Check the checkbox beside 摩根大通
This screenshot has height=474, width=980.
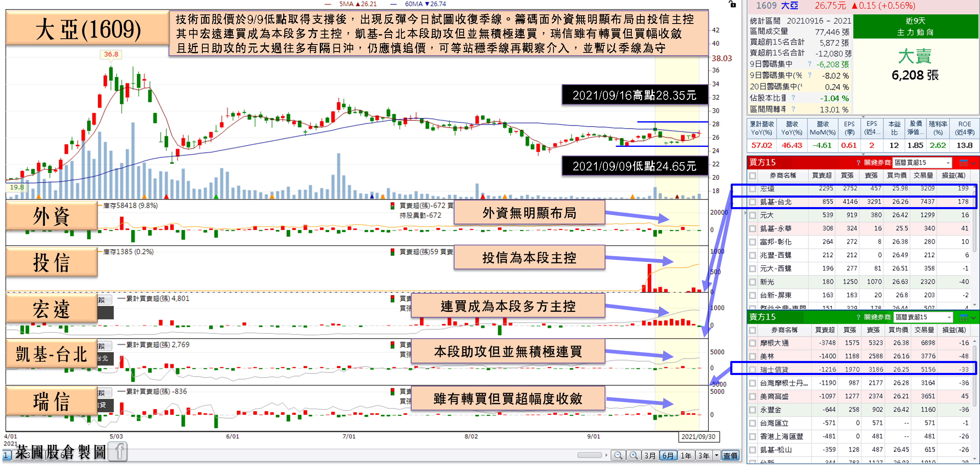[753, 343]
